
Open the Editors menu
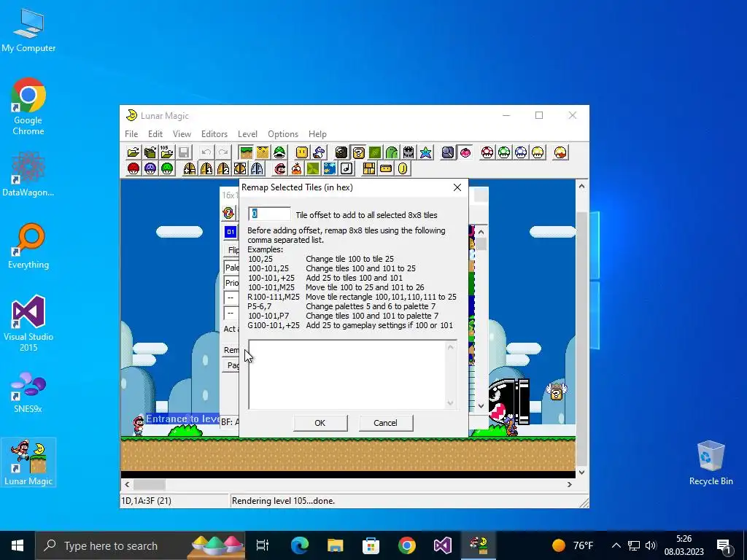coord(214,134)
